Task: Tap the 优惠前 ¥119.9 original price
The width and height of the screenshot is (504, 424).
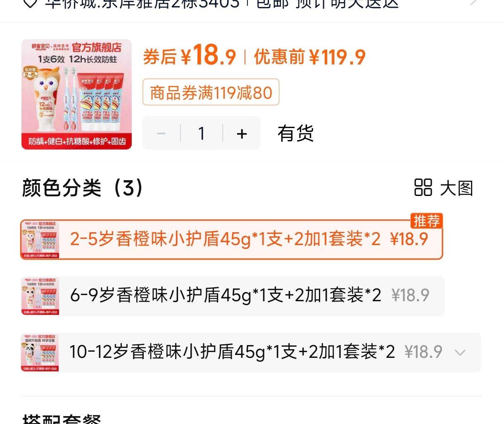Action: click(309, 57)
